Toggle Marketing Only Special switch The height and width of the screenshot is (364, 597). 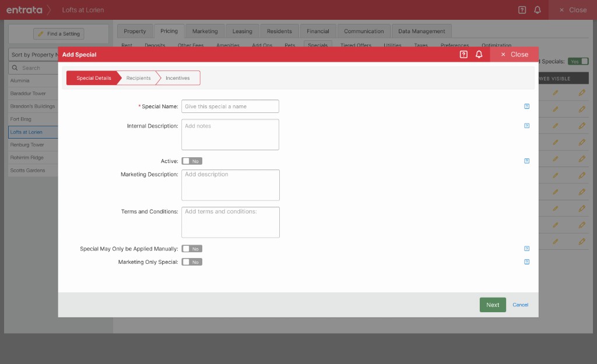[x=192, y=262]
